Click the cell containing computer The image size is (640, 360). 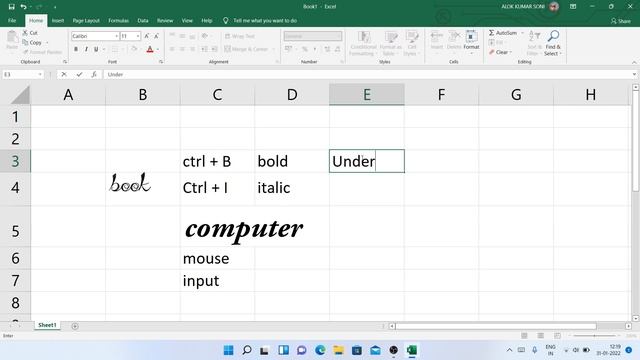(x=217, y=226)
